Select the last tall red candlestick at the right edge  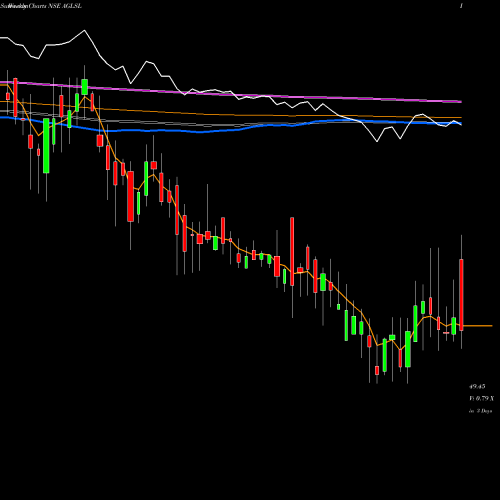tap(461, 295)
